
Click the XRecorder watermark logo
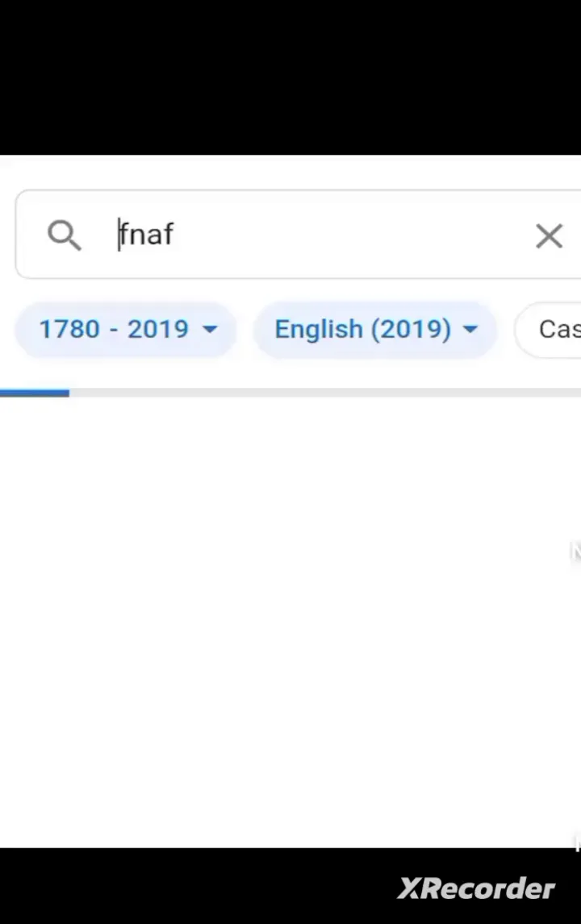point(476,888)
